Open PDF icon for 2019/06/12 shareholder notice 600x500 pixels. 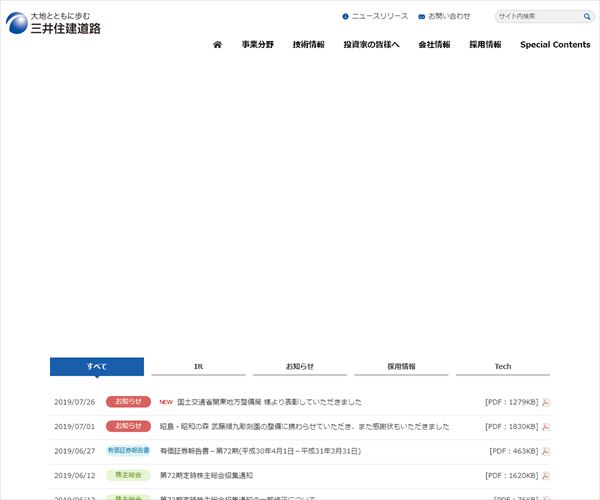pyautogui.click(x=546, y=476)
